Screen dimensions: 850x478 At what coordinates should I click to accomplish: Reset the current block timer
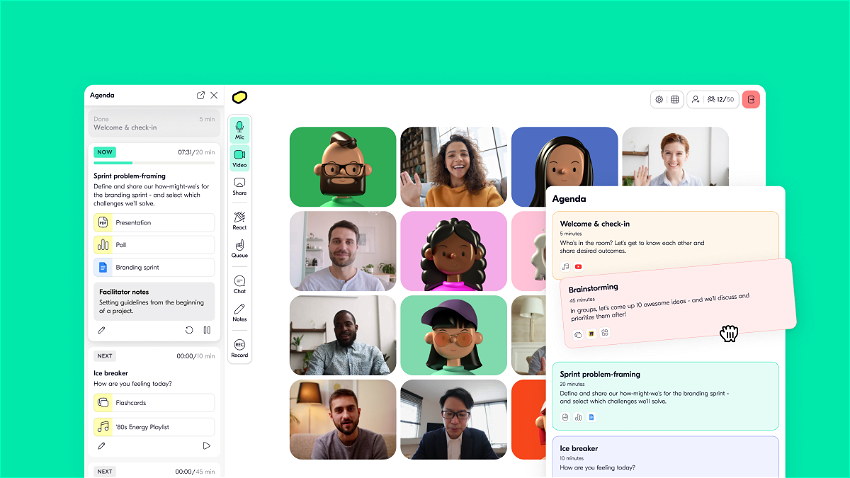click(x=189, y=330)
